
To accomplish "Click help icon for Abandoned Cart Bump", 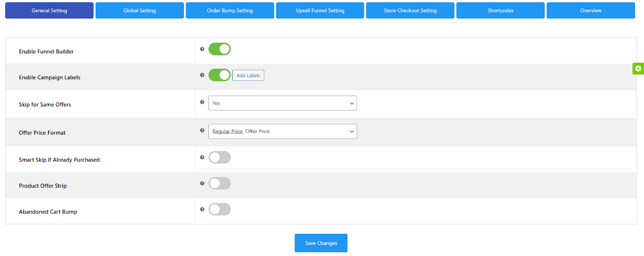I will pos(202,209).
